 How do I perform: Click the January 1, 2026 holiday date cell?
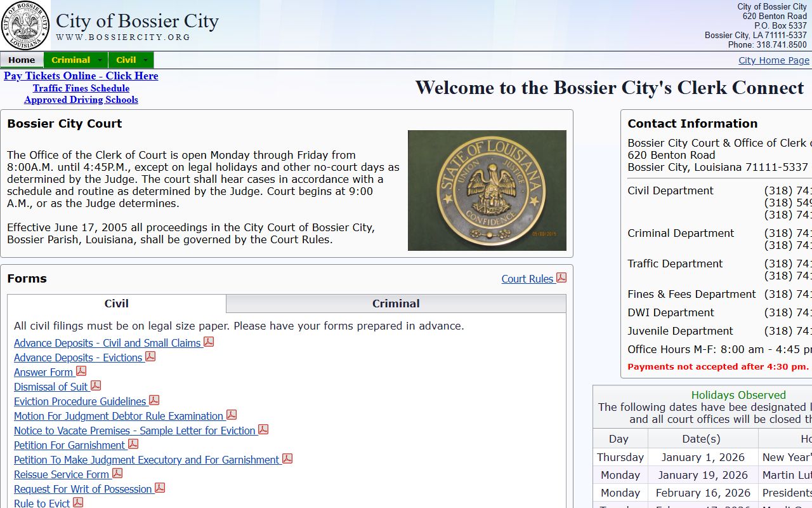tap(703, 457)
